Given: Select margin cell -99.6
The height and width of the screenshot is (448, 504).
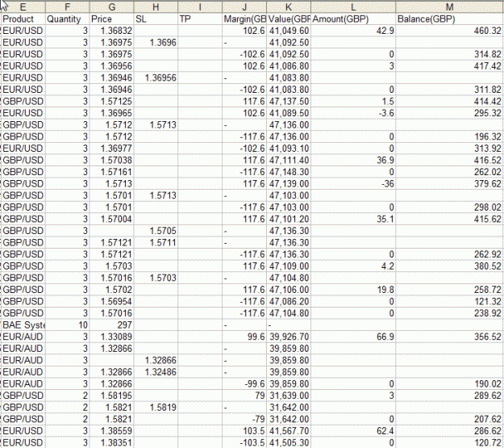Looking at the screenshot, I should coord(244,384).
